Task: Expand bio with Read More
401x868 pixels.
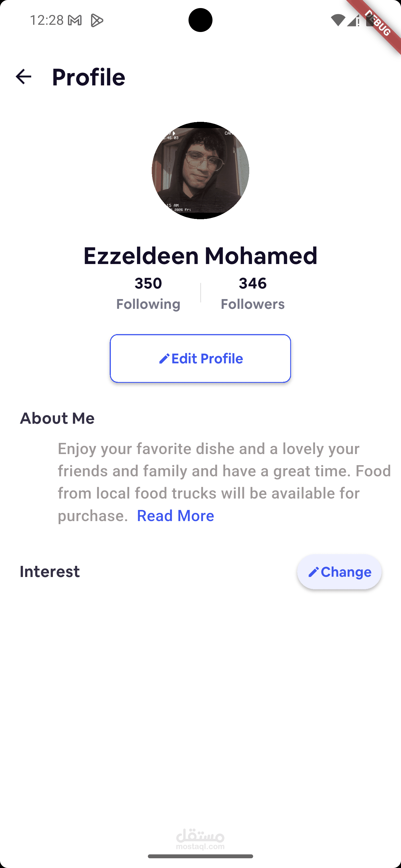Action: click(x=175, y=516)
